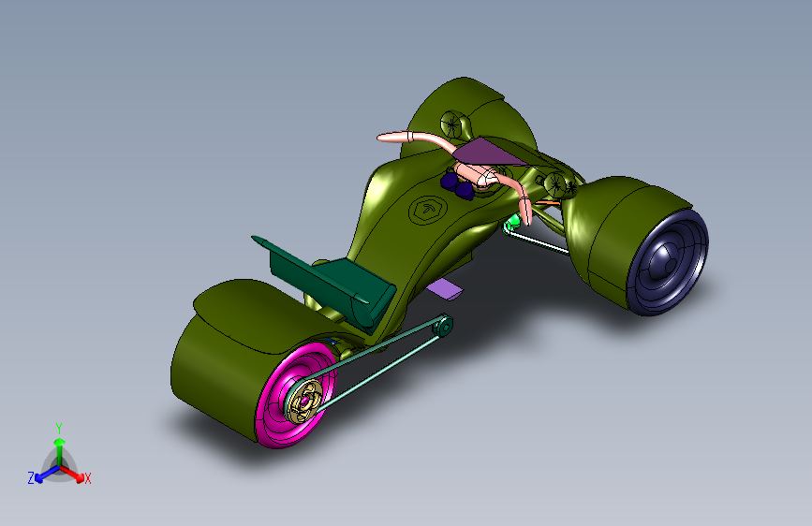
Task: Select the gold rear sprocket hub
Action: (x=305, y=402)
